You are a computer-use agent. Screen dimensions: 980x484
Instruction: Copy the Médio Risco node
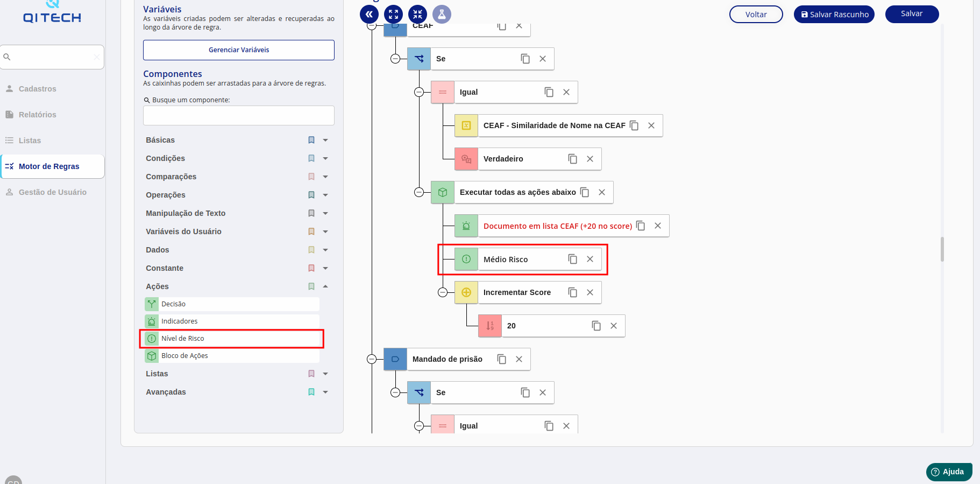pos(573,259)
